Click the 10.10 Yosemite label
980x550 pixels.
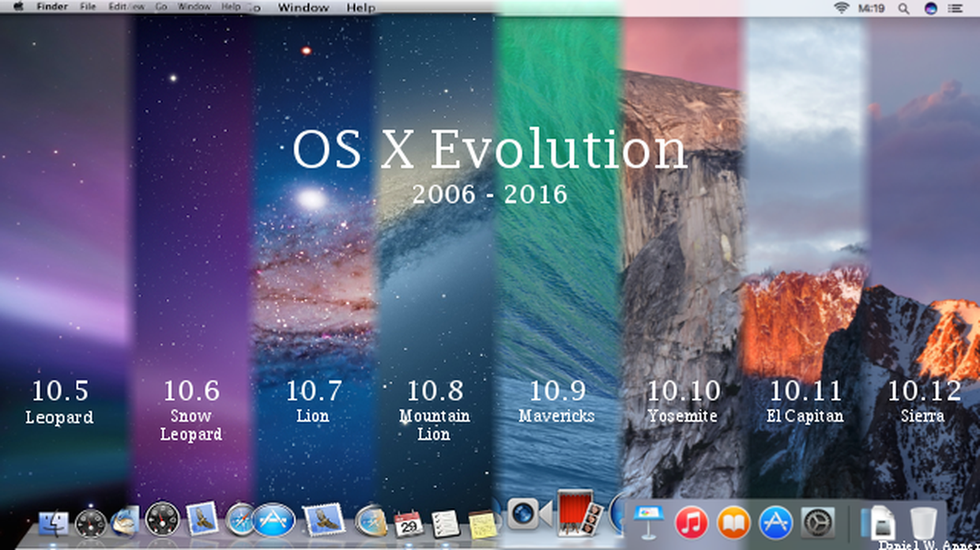[x=683, y=401]
